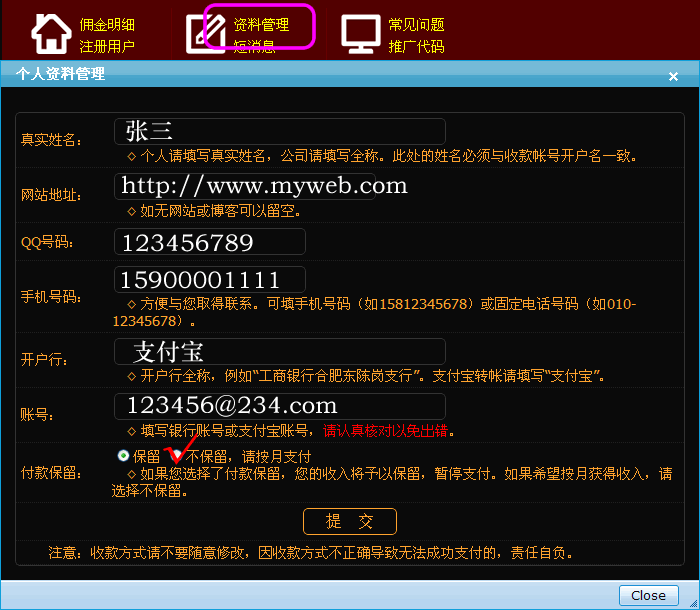Open 常见问题 FAQ
This screenshot has height=610, width=700.
tap(416, 25)
